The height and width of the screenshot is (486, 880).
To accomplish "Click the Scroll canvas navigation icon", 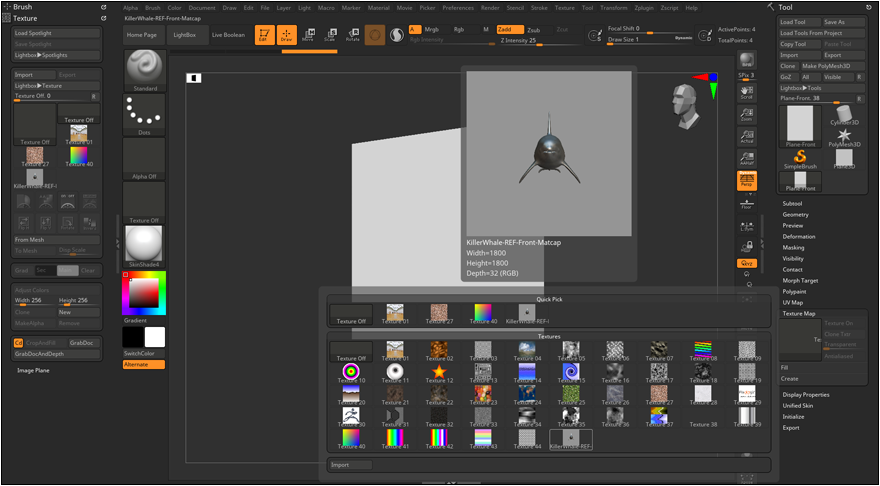I will tap(746, 92).
